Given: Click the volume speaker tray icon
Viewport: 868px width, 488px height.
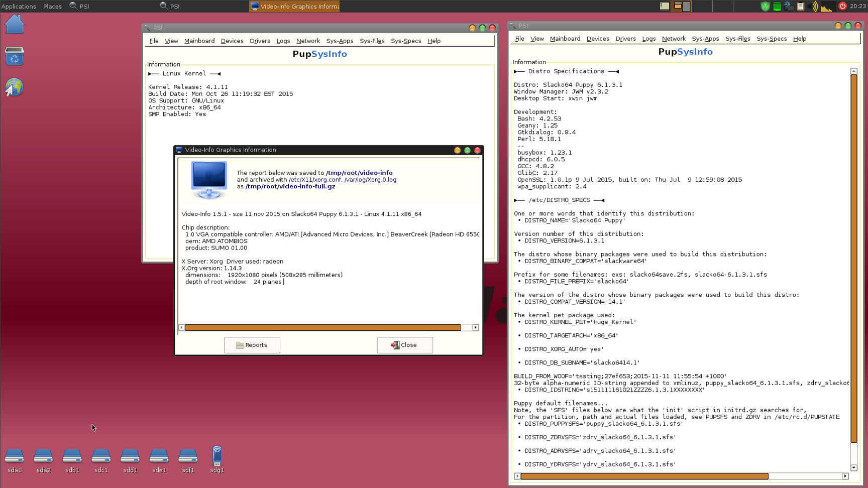Looking at the screenshot, I should (814, 6).
